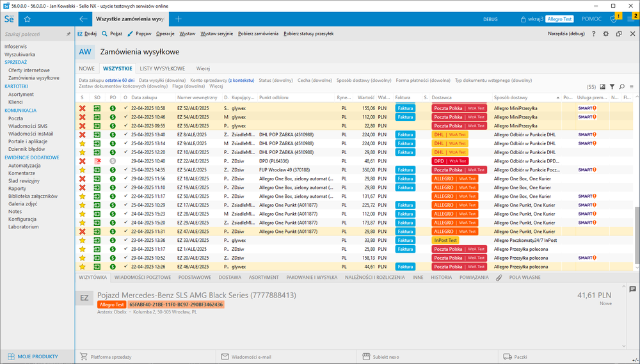Click the Pobierz zamówienia button

coord(258,33)
